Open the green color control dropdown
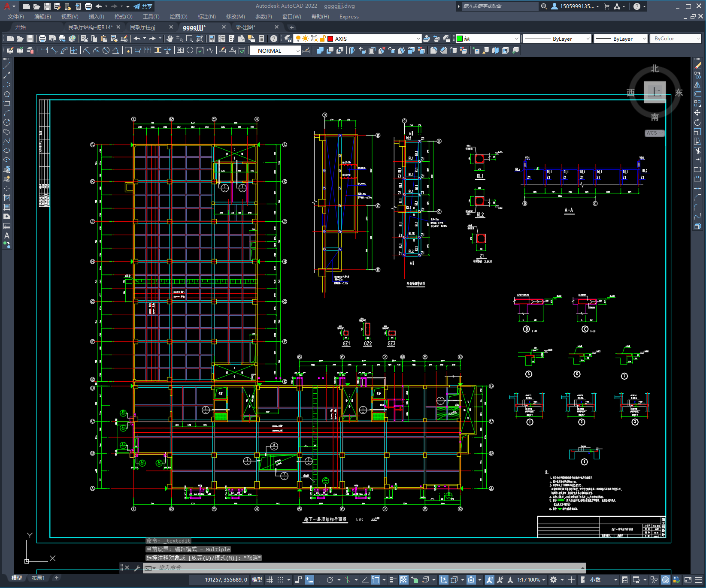Image resolution: width=706 pixels, height=588 pixels. click(x=488, y=39)
